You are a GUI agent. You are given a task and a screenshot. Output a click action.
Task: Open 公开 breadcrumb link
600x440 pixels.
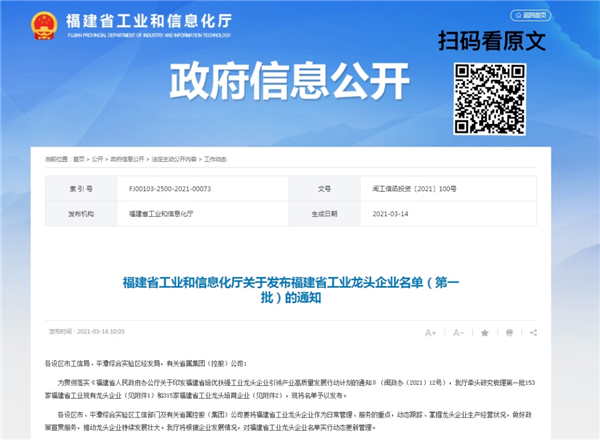[x=97, y=159]
